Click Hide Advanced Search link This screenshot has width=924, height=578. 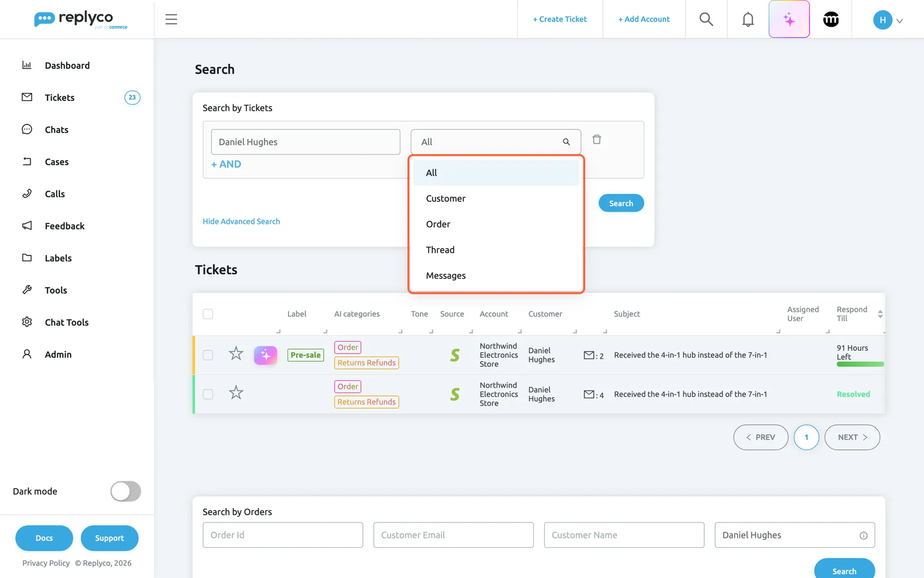(241, 221)
